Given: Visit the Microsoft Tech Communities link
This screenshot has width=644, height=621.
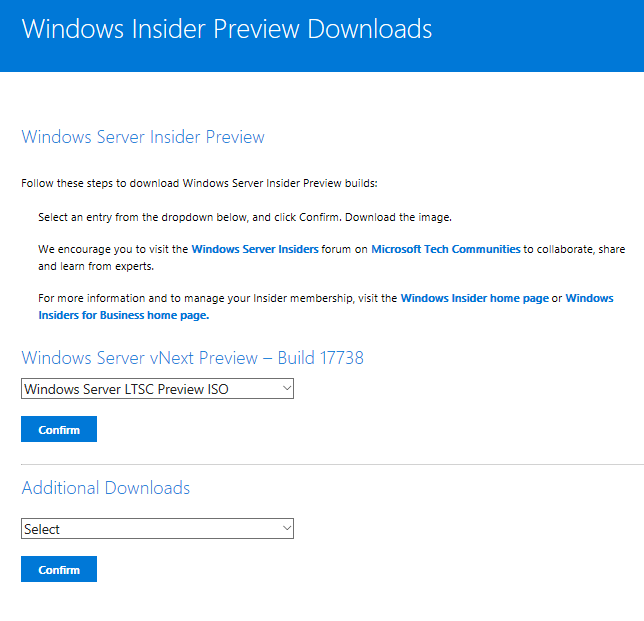Looking at the screenshot, I should (x=446, y=249).
